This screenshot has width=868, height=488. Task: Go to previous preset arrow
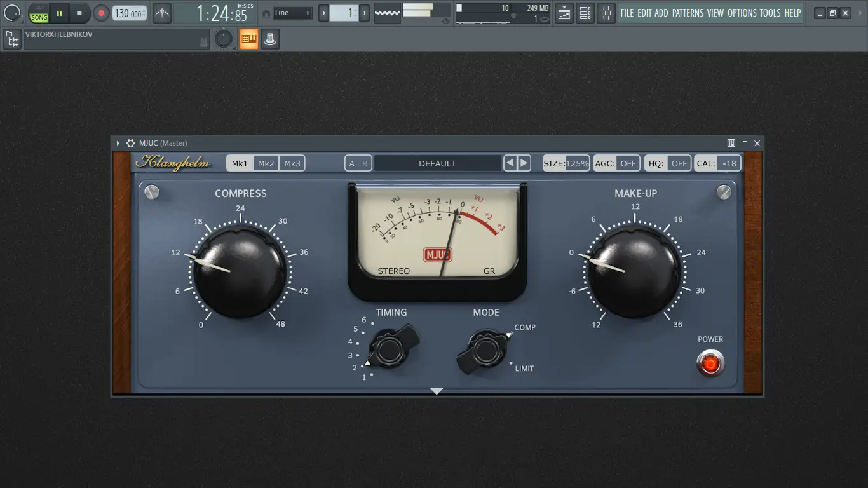point(510,163)
